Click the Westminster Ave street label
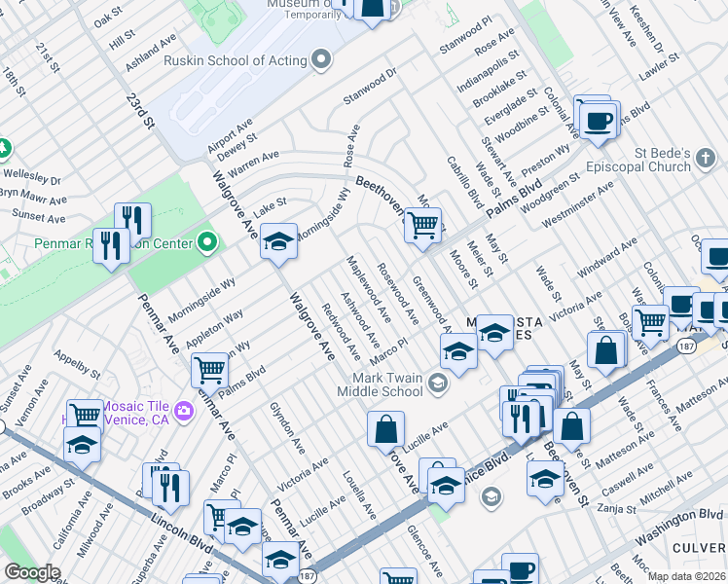 pyautogui.click(x=578, y=204)
